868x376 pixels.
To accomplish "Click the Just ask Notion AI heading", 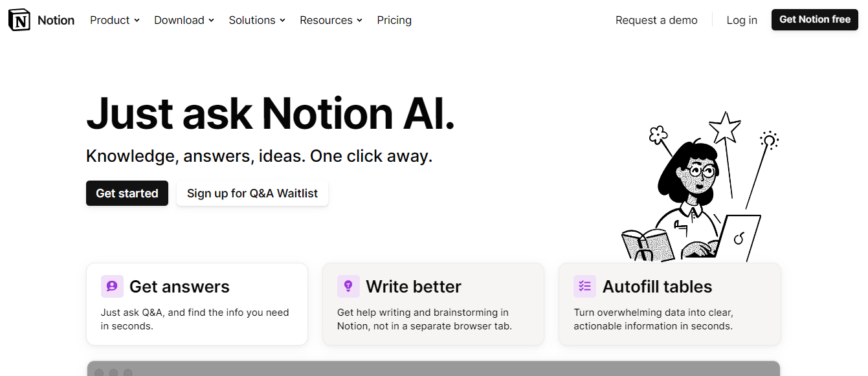I will 271,113.
